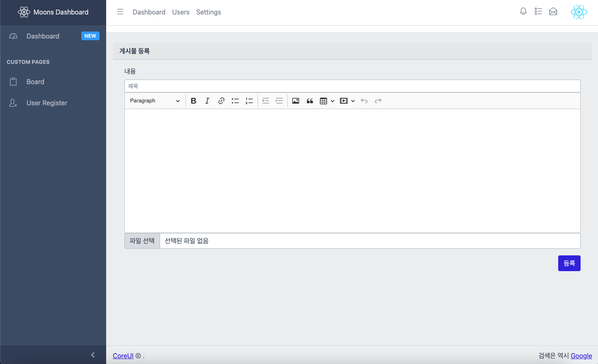Insert an image into the editor

point(295,101)
